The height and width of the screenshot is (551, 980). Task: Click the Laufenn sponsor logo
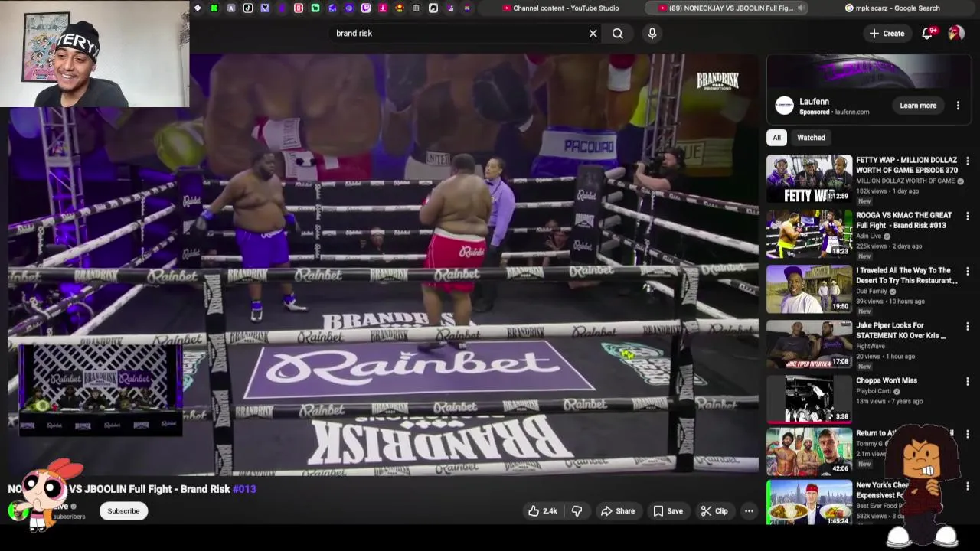pyautogui.click(x=784, y=106)
